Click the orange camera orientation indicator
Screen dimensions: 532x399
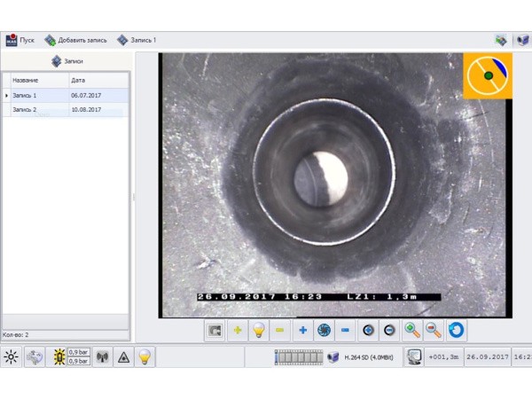[x=488, y=76]
